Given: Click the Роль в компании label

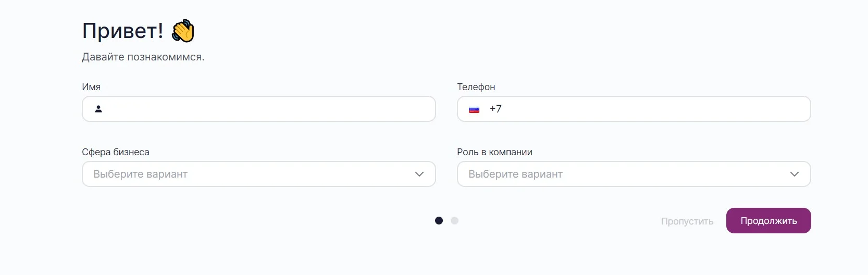Looking at the screenshot, I should (494, 152).
